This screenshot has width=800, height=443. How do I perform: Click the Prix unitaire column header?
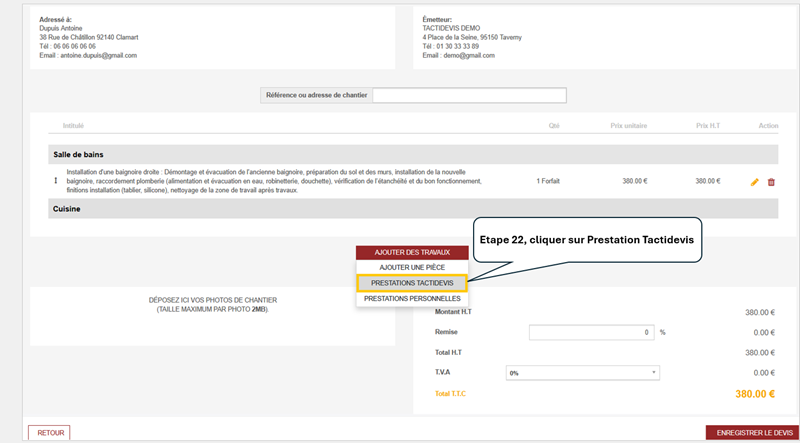click(629, 126)
